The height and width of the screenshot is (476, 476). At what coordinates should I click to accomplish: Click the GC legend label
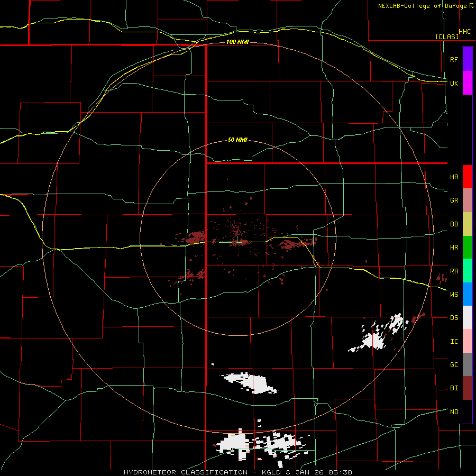click(454, 365)
